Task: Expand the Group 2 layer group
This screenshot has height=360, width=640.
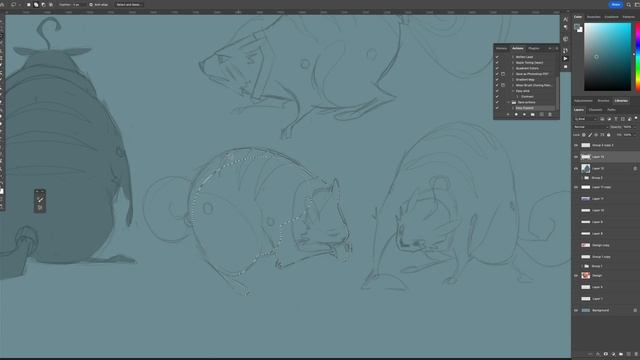Action: (x=582, y=178)
